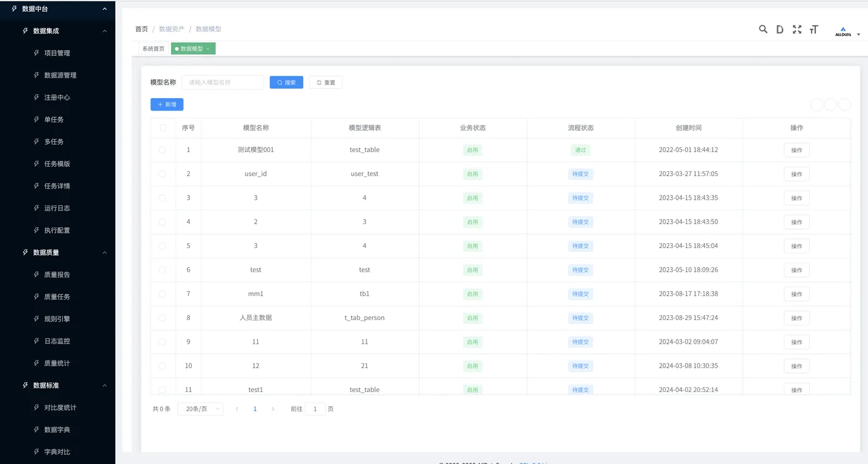868x464 pixels.
Task: Toggle fullscreen with the expand-arrows icon
Action: (x=797, y=29)
